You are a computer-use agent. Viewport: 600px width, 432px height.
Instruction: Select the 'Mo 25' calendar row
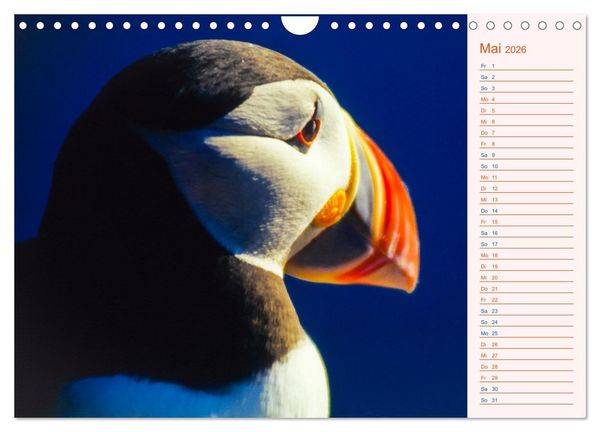527,333
